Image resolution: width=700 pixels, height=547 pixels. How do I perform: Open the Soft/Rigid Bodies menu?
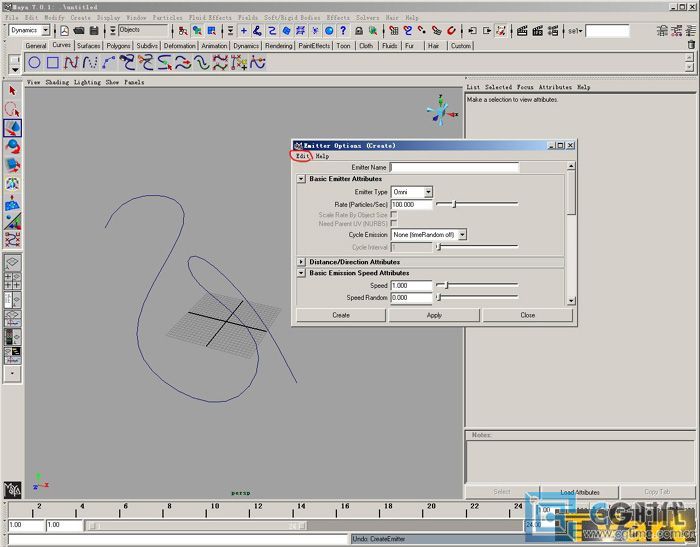292,17
